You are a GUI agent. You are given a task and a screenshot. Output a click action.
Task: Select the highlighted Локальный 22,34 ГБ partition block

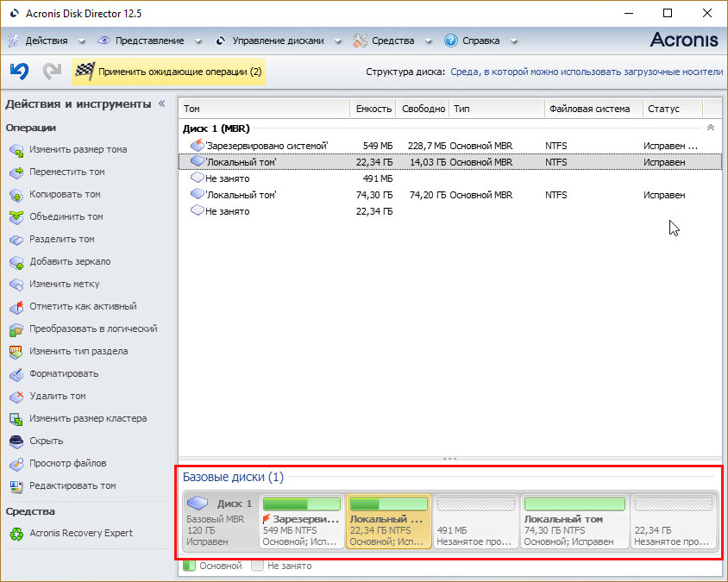coord(389,522)
